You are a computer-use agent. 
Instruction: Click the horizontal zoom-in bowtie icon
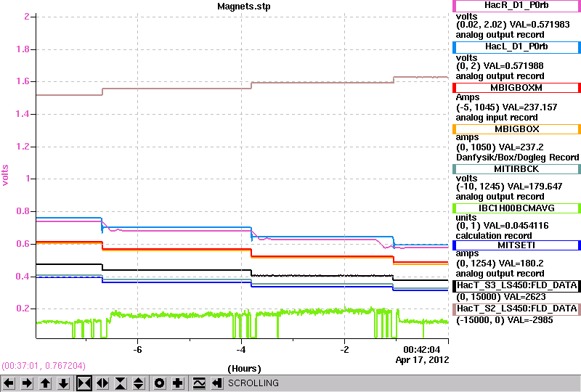tap(84, 383)
